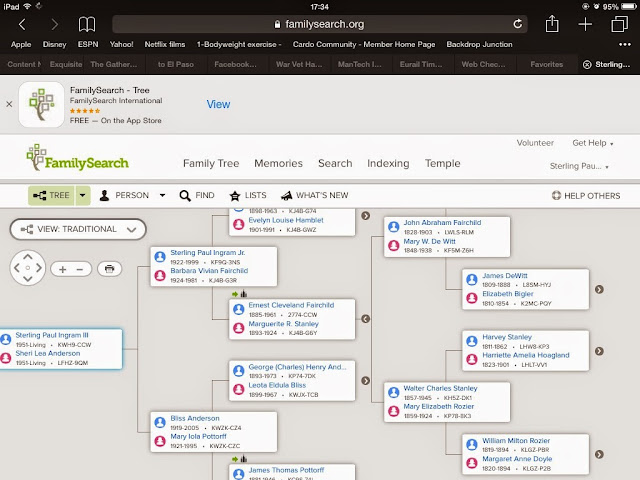Open the Memories menu

(x=278, y=163)
